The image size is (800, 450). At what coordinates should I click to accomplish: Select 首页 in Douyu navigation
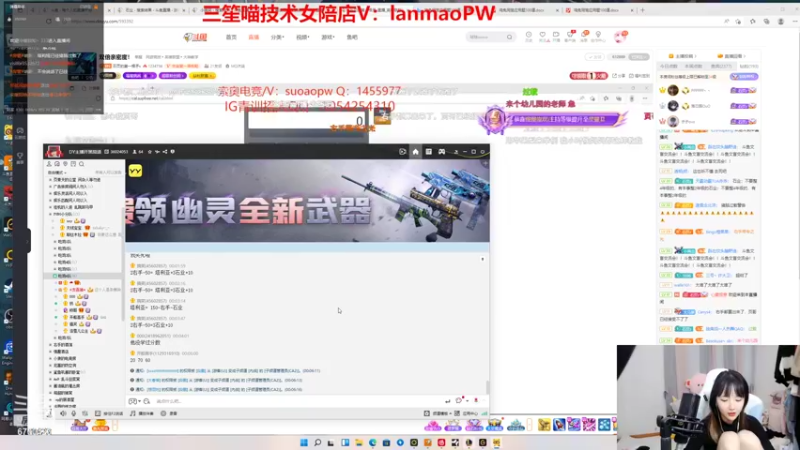[231, 37]
